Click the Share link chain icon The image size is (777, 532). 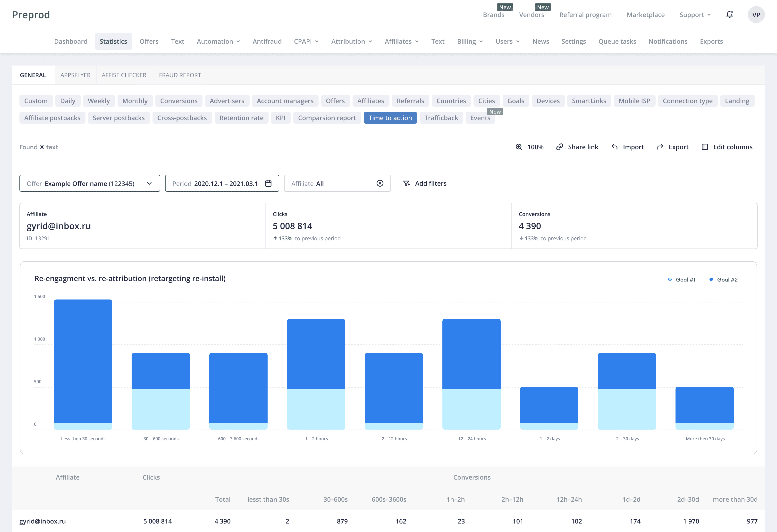559,147
